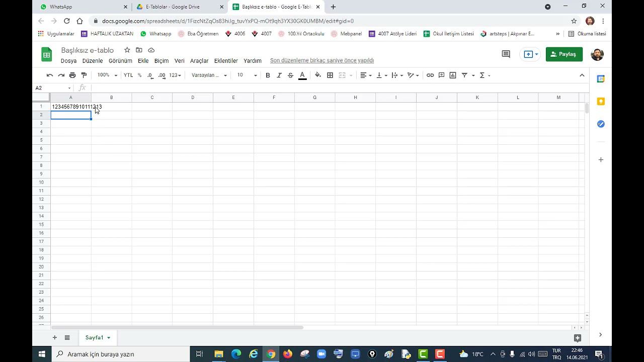
Task: Select column C header
Action: tap(152, 98)
